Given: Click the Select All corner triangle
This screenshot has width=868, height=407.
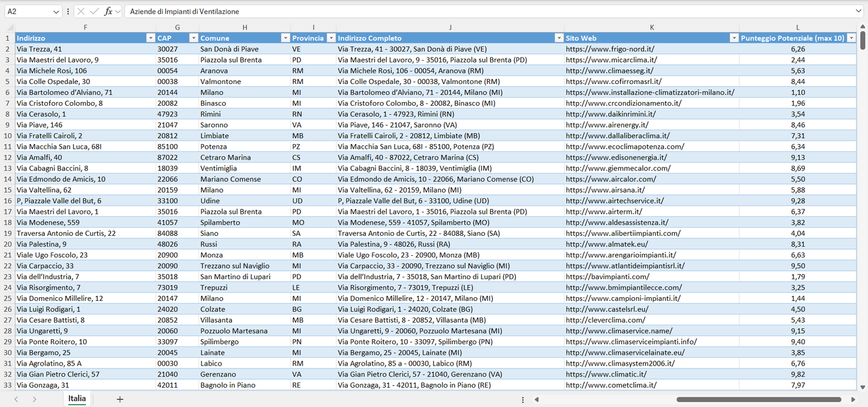Looking at the screenshot, I should [10, 28].
